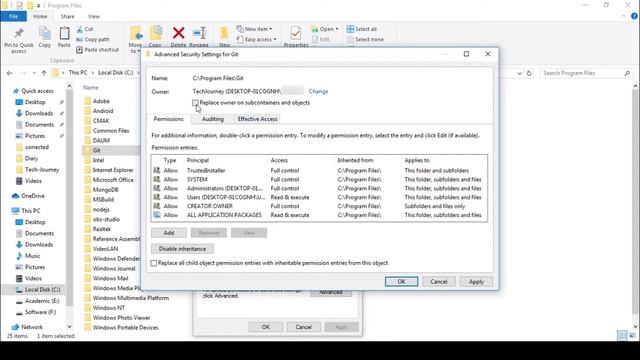The height and width of the screenshot is (360, 640).
Task: Click the Name column header
Action: pos(91,87)
